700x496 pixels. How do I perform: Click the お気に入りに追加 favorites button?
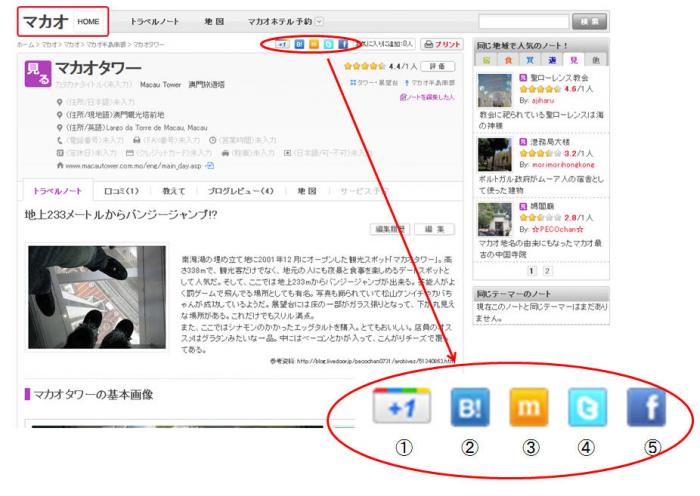[385, 44]
